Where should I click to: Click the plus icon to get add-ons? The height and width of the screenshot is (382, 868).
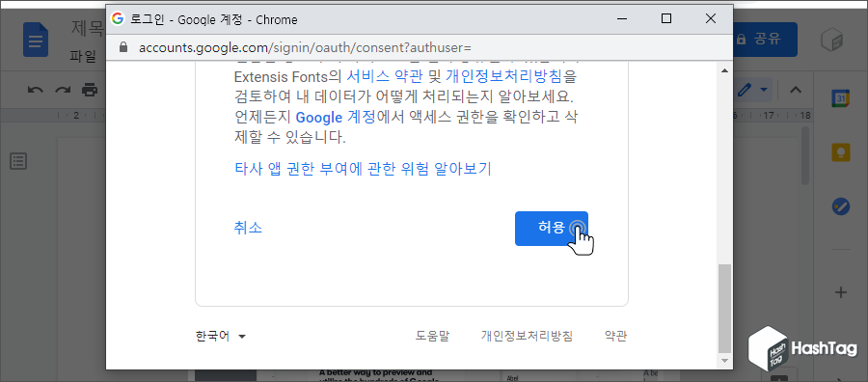[x=841, y=292]
